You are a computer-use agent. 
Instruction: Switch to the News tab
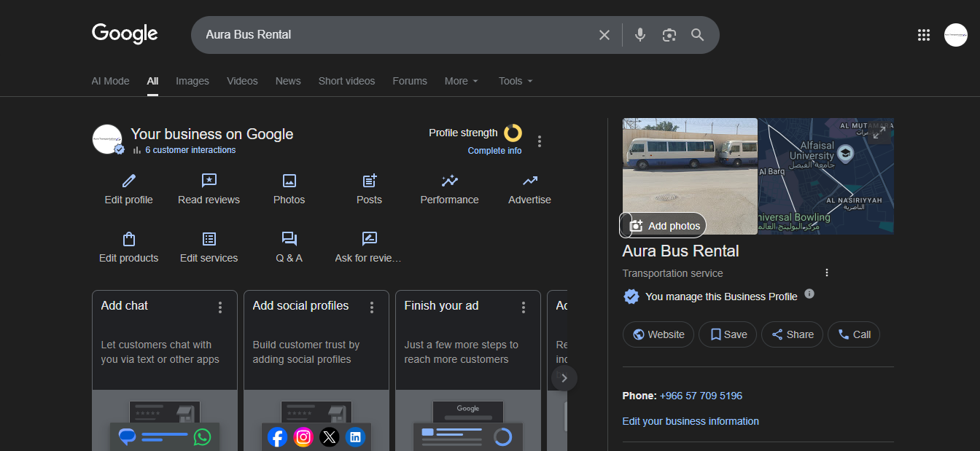288,81
